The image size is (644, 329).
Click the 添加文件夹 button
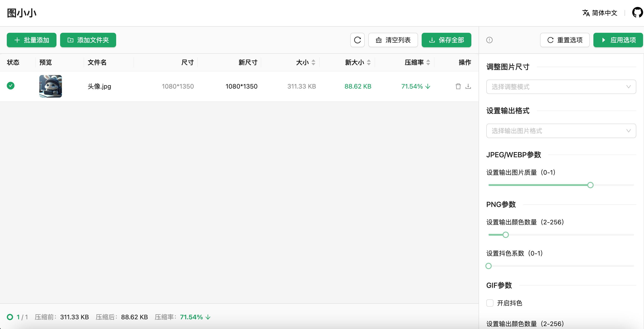(88, 40)
